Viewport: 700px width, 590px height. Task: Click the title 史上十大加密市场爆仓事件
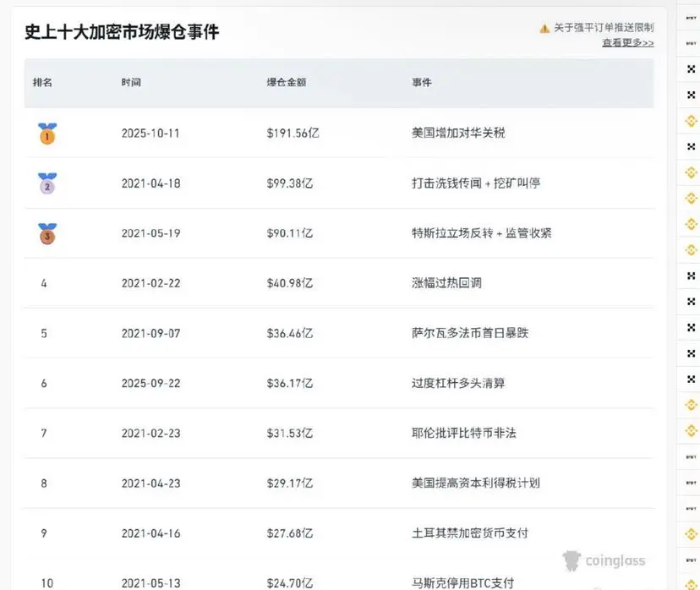click(x=122, y=31)
